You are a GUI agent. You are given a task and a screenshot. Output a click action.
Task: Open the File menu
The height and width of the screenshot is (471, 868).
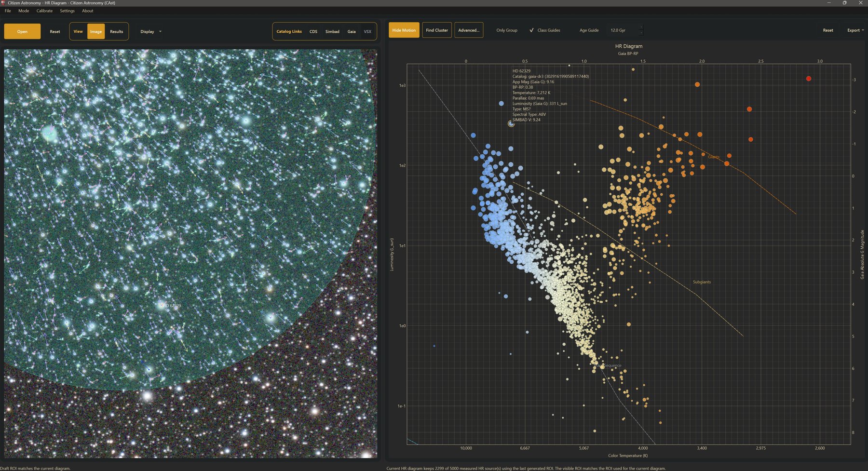pos(8,11)
